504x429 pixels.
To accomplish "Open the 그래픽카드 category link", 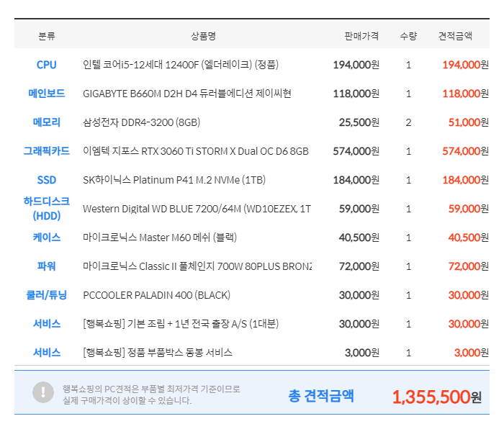I will [47, 151].
